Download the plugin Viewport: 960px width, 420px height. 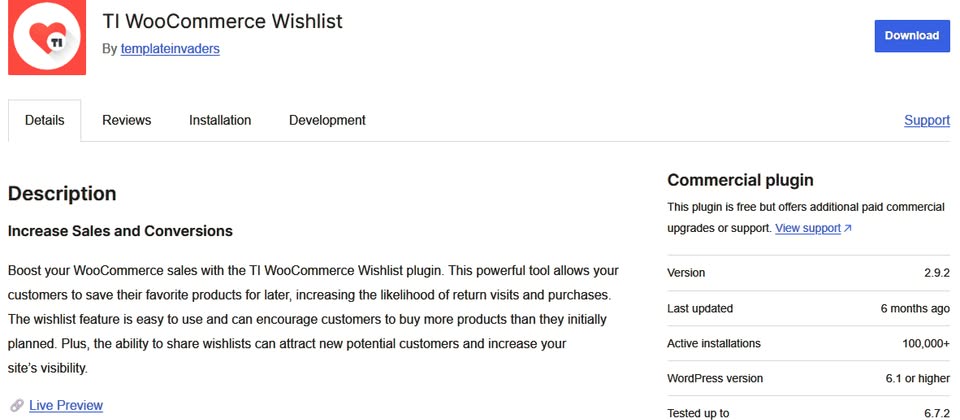pyautogui.click(x=912, y=36)
